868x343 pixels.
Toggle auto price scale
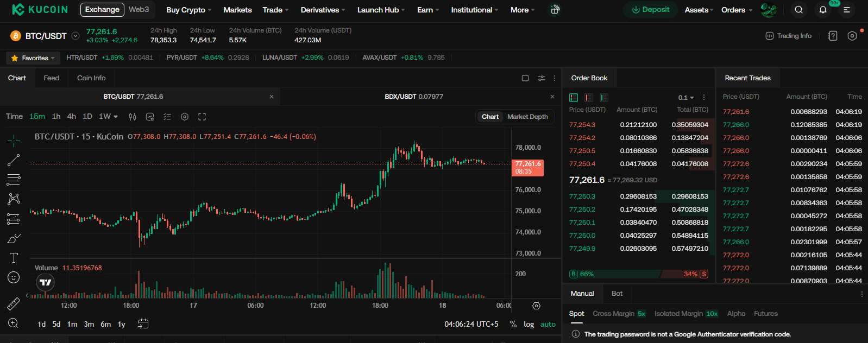548,324
